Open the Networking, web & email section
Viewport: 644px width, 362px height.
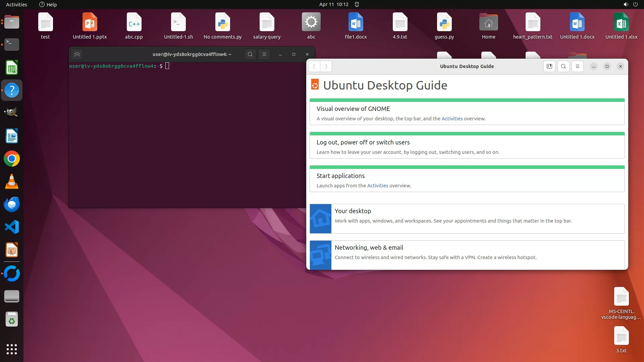[x=369, y=248]
